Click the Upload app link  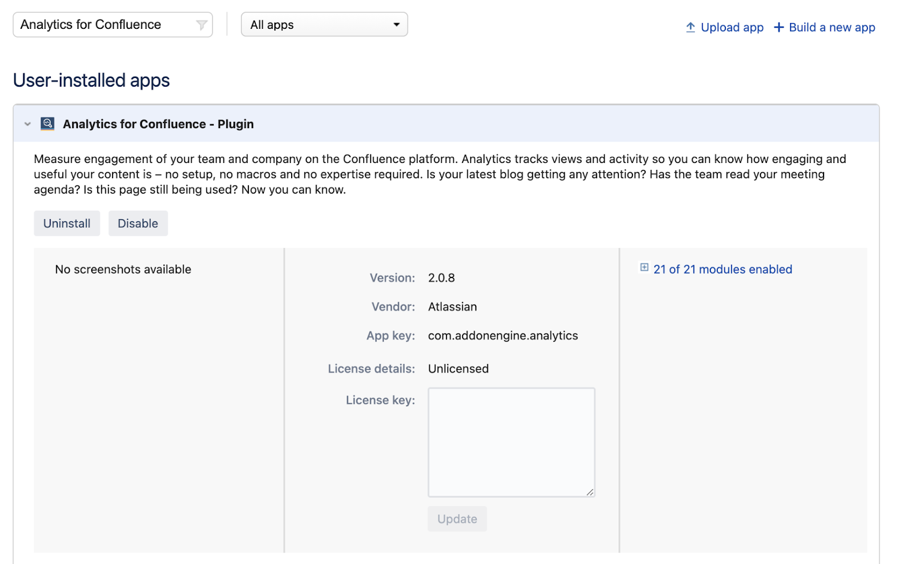[732, 27]
